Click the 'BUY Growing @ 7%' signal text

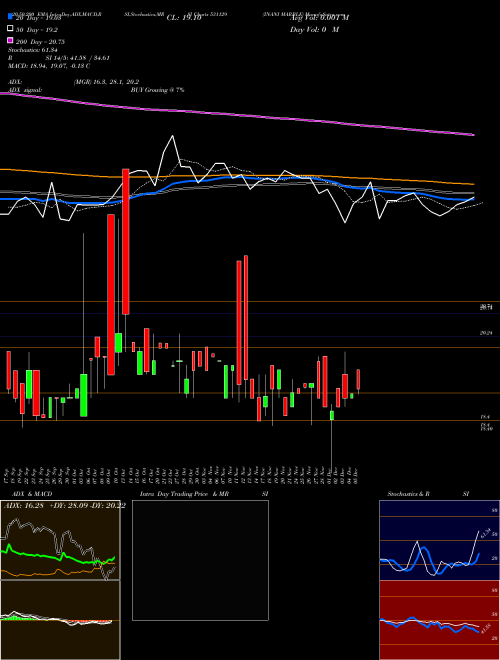157,90
